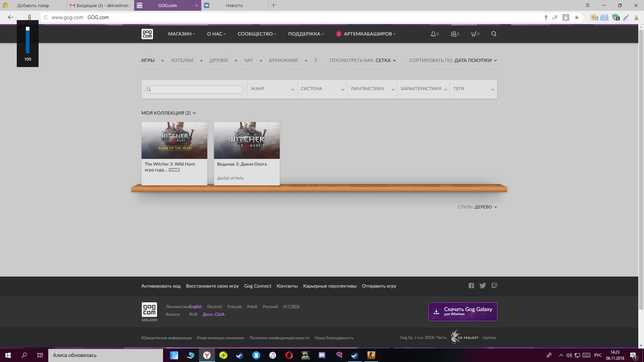The image size is (644, 362).
Task: Click the GOG.com logo in header
Action: pyautogui.click(x=147, y=34)
